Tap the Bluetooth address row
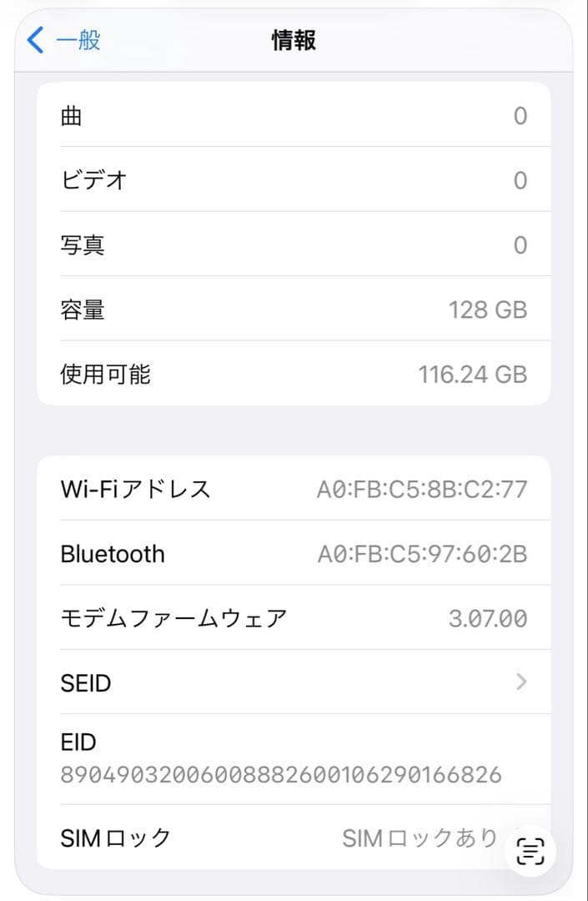Viewport: 588px width, 901px height. click(294, 554)
